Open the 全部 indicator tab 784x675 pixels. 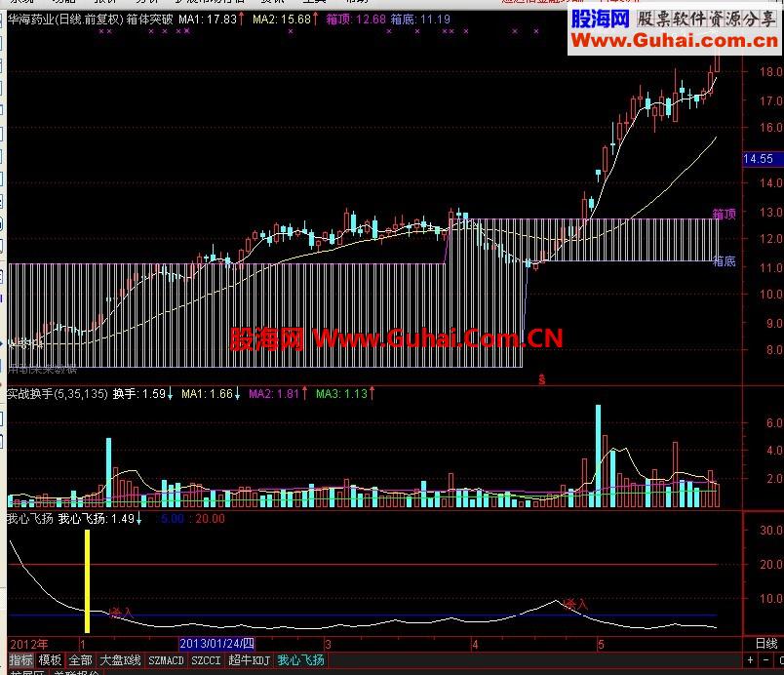point(81,660)
